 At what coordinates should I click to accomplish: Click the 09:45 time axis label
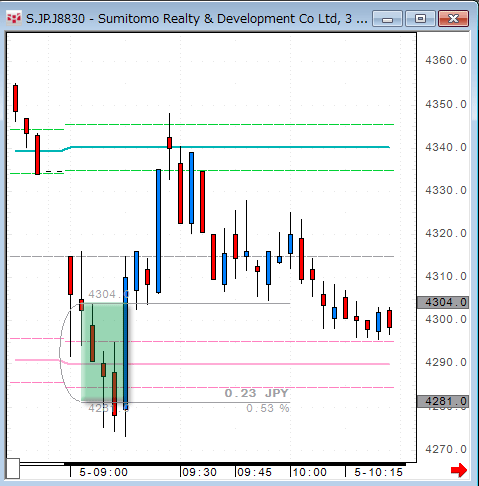coord(255,472)
